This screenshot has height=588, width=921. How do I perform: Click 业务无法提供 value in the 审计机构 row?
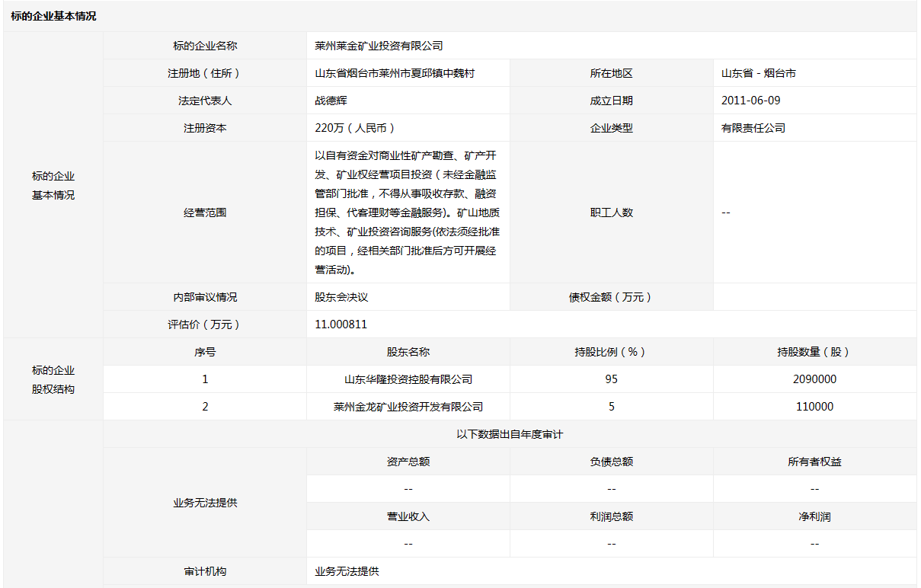[x=347, y=571]
